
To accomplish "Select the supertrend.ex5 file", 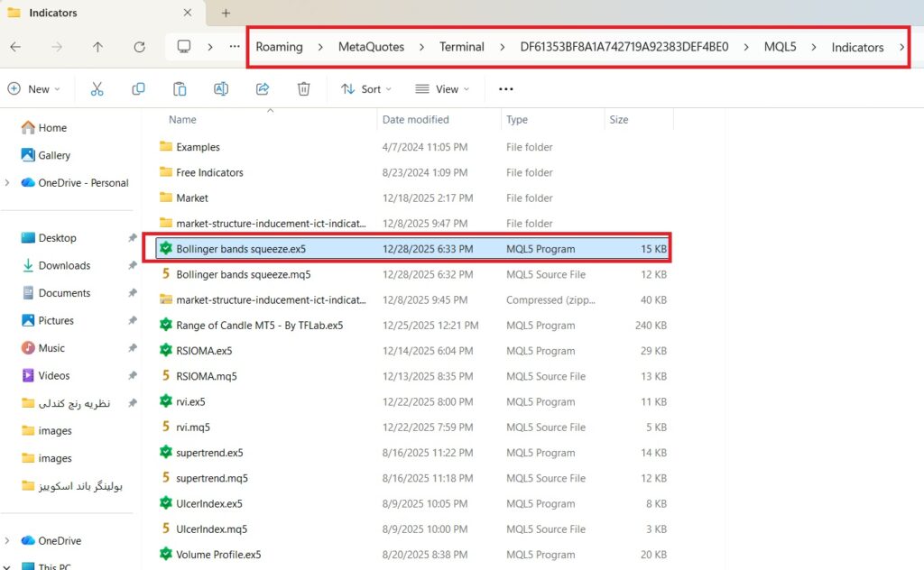I will (x=209, y=453).
